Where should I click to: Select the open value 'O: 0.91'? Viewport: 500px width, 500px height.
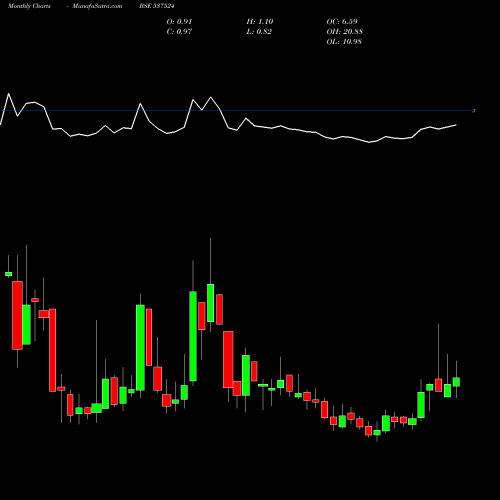[179, 21]
